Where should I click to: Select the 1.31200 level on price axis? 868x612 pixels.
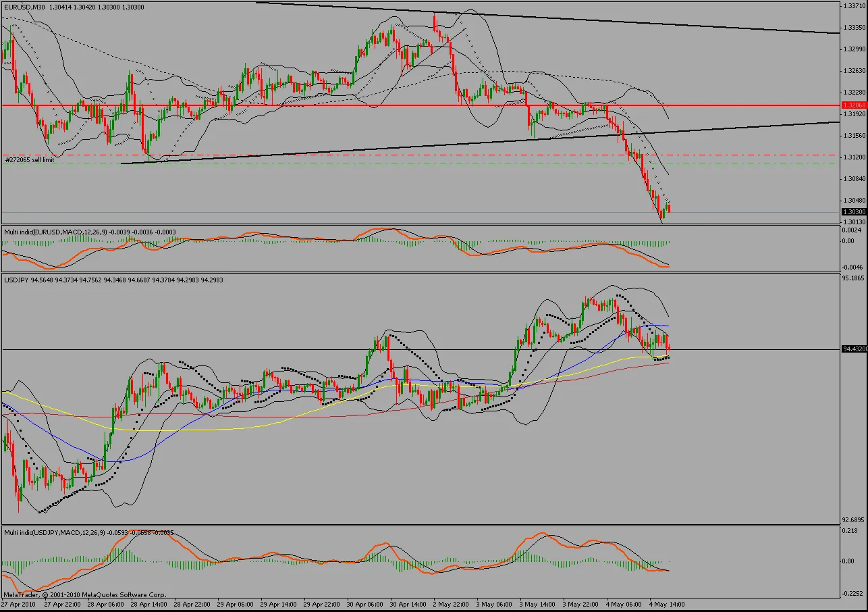[854, 157]
